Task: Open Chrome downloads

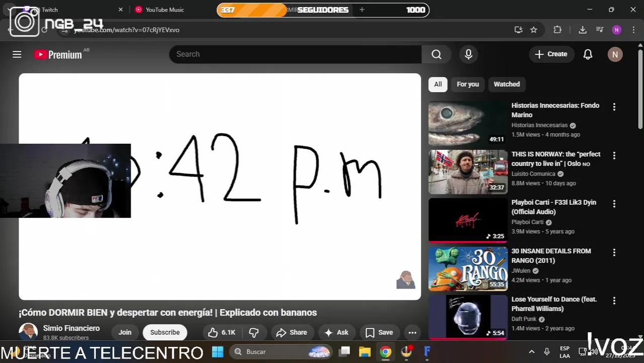Action: [583, 30]
